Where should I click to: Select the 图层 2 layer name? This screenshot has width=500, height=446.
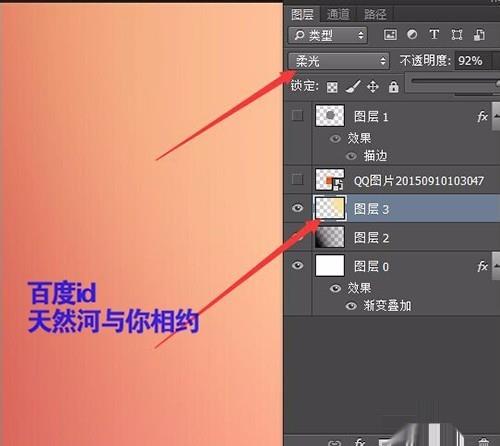point(371,238)
